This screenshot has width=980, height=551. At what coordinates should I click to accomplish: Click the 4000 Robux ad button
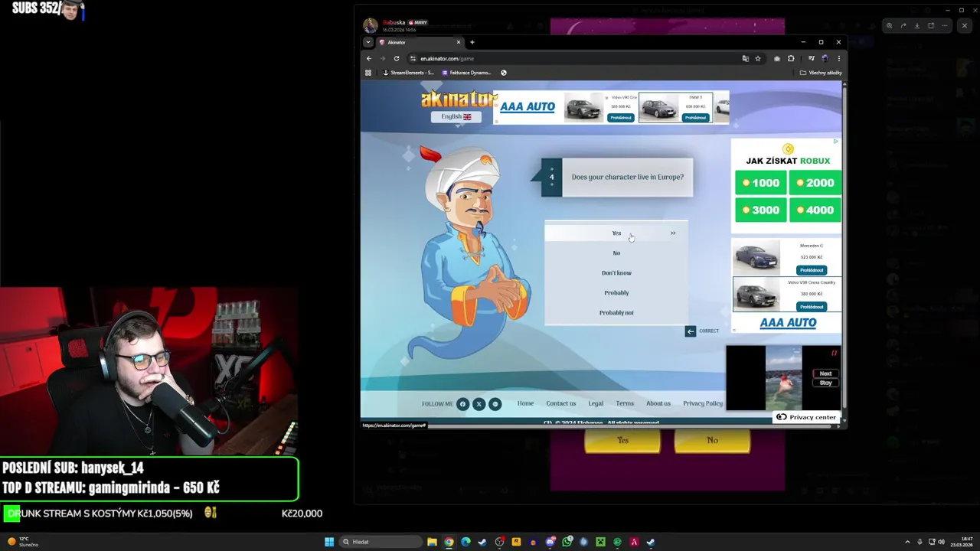point(815,210)
